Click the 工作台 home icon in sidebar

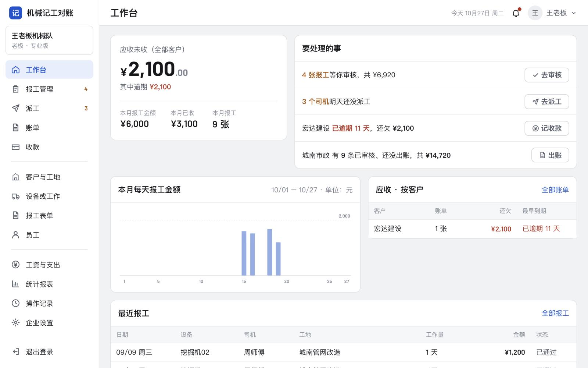tap(15, 70)
